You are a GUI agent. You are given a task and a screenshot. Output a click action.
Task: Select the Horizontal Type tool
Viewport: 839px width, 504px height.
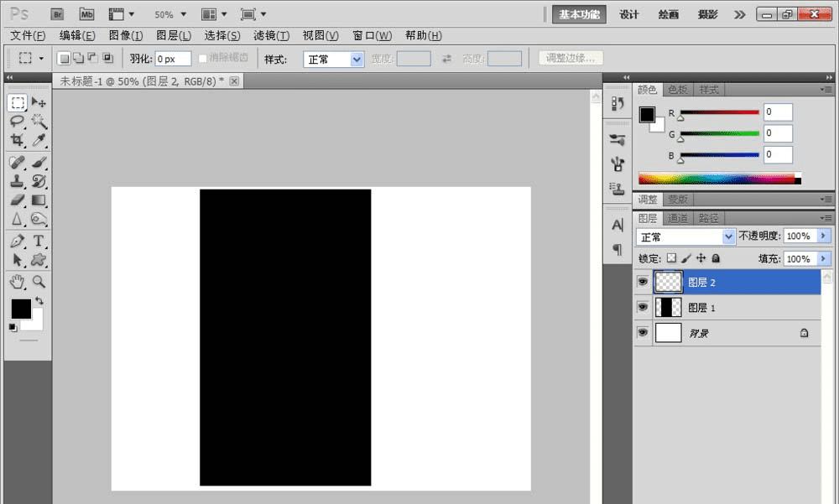pos(39,242)
